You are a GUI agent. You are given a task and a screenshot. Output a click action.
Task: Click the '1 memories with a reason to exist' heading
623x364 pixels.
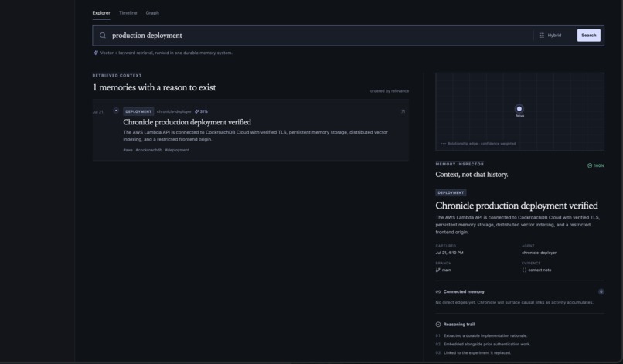pos(154,87)
